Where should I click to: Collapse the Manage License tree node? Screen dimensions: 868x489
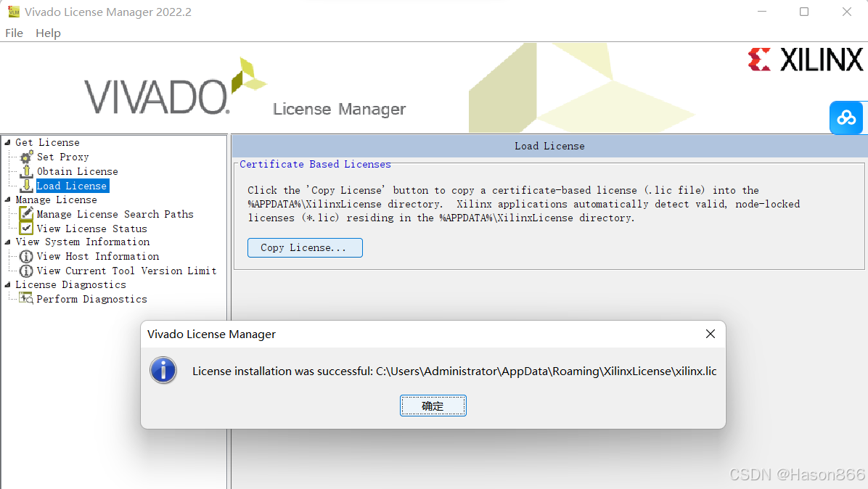[8, 200]
